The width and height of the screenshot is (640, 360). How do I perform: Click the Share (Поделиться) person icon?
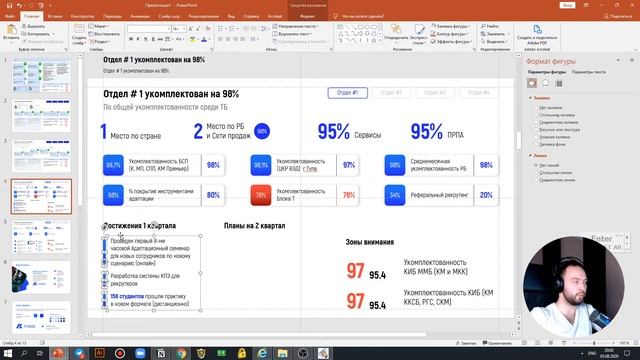[x=606, y=16]
